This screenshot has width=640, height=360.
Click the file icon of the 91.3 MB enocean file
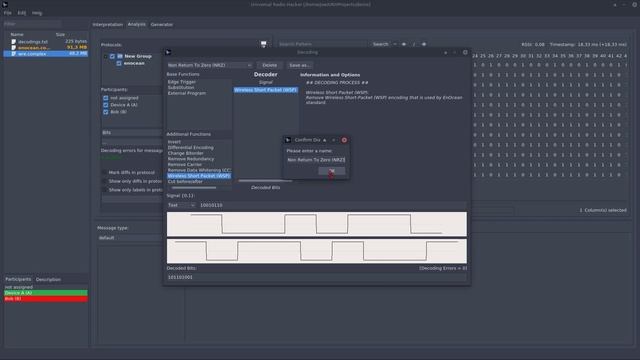point(13,48)
